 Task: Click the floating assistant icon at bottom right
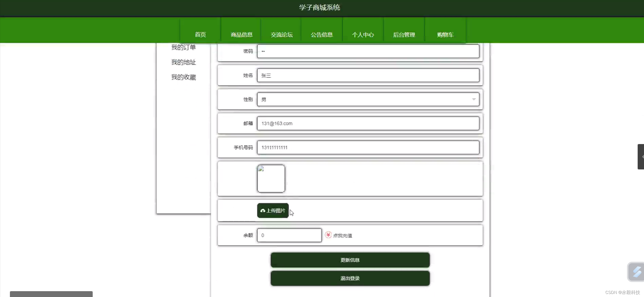click(x=636, y=272)
